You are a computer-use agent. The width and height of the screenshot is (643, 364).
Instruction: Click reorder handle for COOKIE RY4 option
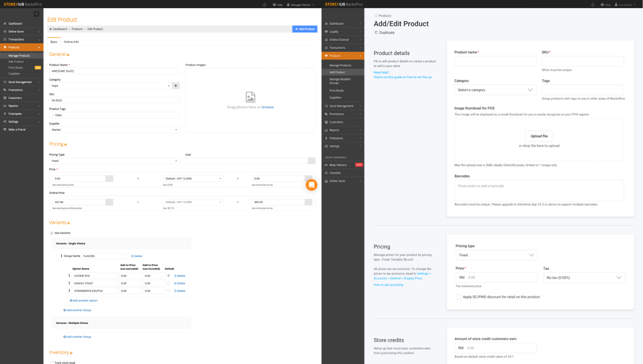click(x=69, y=276)
